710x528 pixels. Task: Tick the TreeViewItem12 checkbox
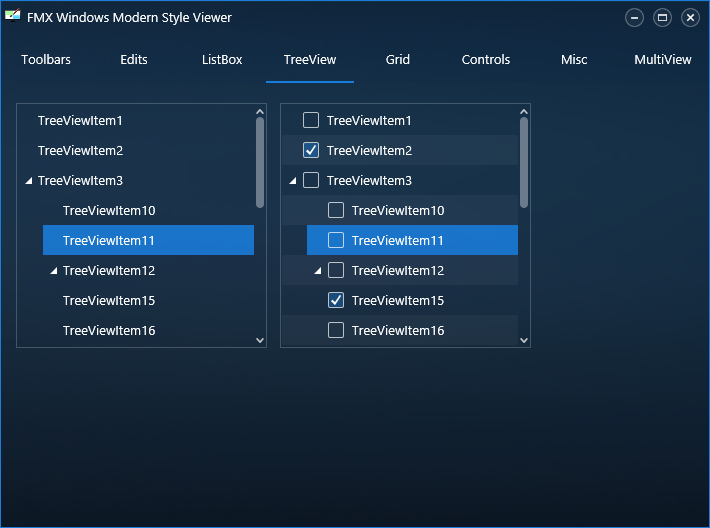(336, 270)
